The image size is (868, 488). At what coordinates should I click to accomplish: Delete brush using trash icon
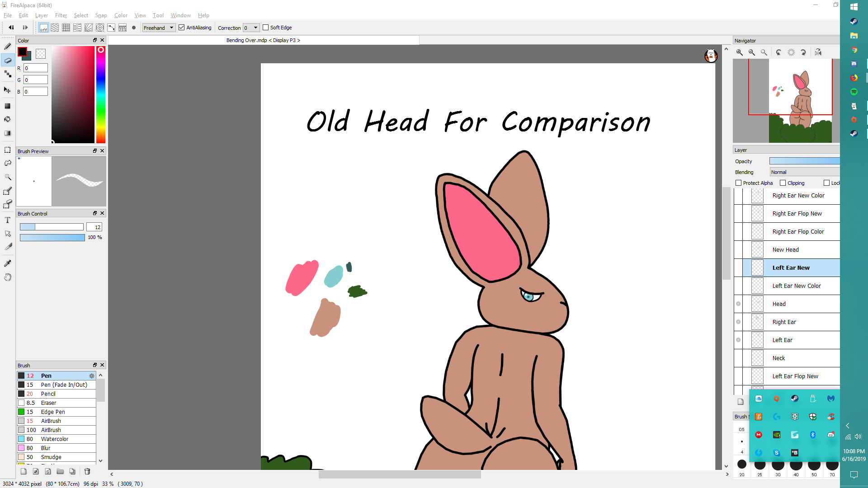pyautogui.click(x=87, y=471)
